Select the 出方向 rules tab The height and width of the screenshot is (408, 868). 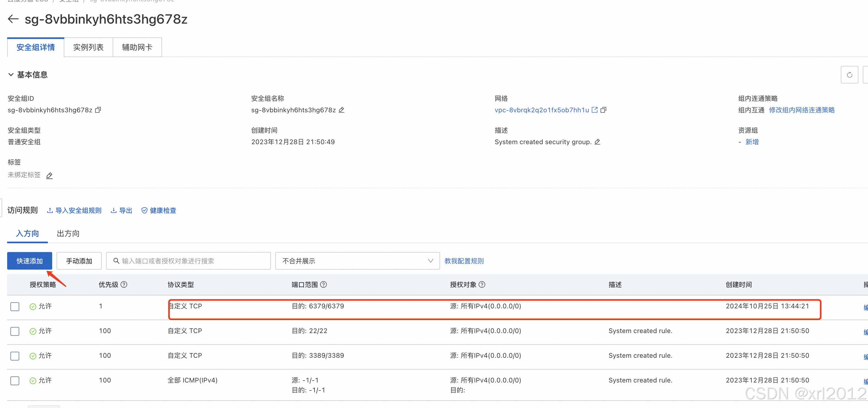pos(68,233)
